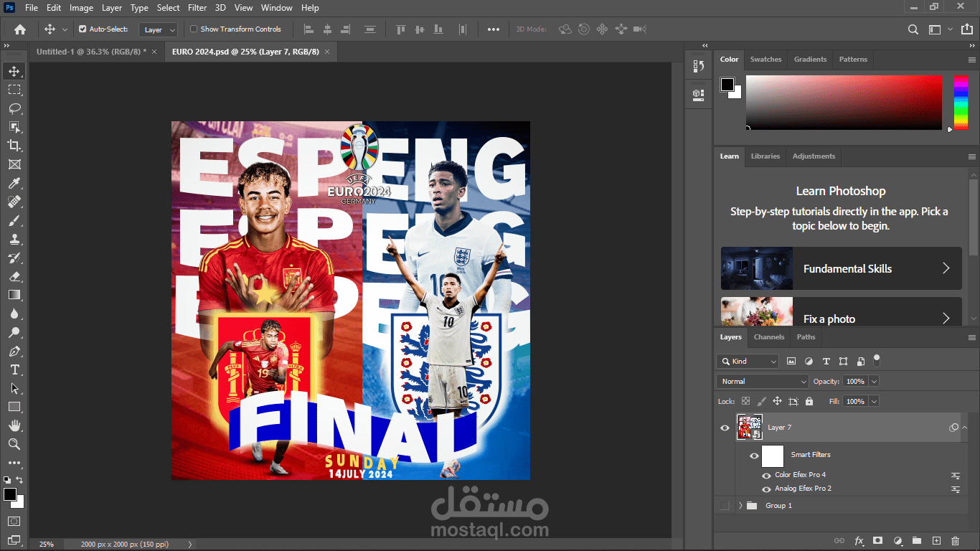Select the Frame tool
Image resolution: width=980 pixels, height=551 pixels.
[x=14, y=164]
